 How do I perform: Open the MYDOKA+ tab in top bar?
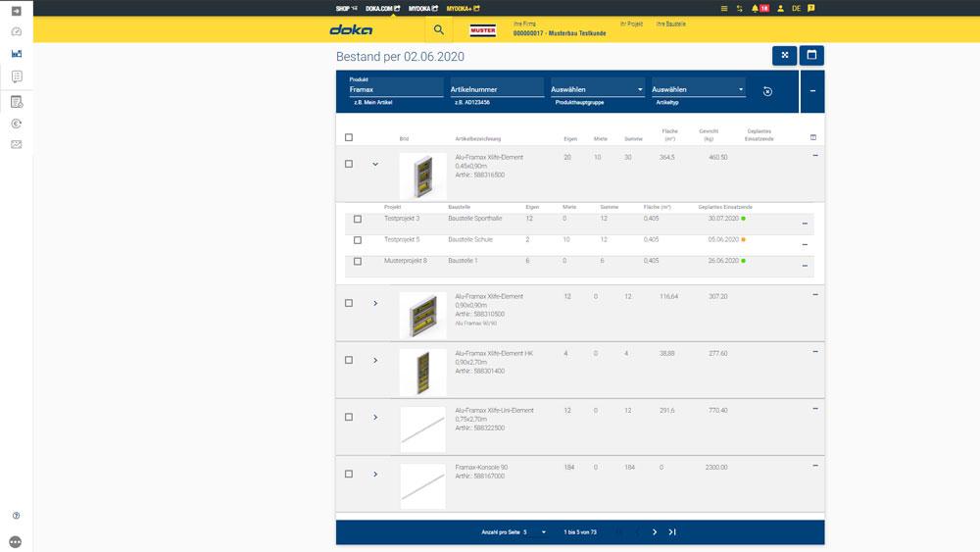(464, 8)
